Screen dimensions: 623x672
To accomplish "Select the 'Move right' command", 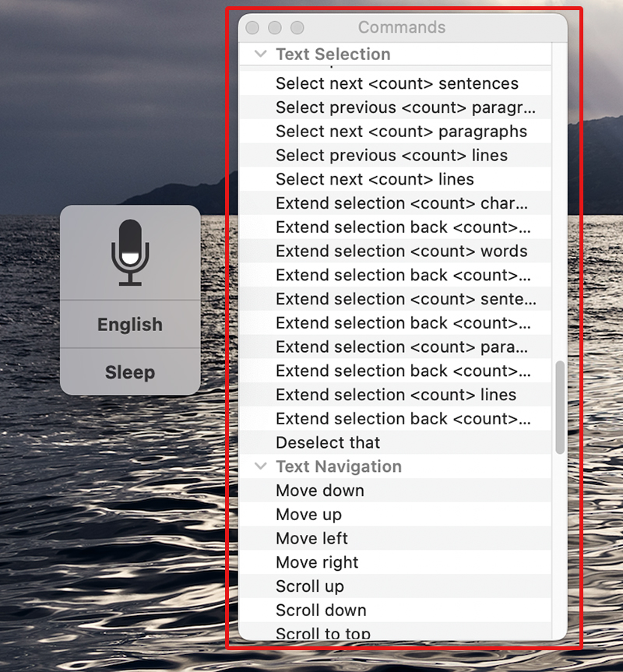I will click(x=317, y=562).
